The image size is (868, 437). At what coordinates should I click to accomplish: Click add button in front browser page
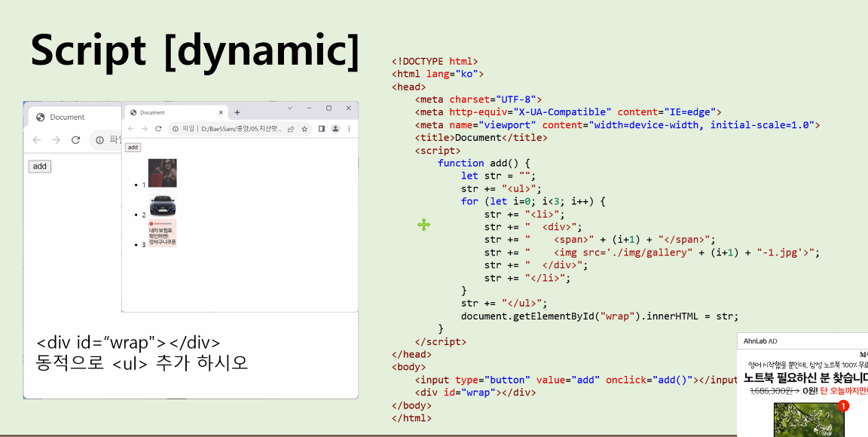tap(133, 148)
